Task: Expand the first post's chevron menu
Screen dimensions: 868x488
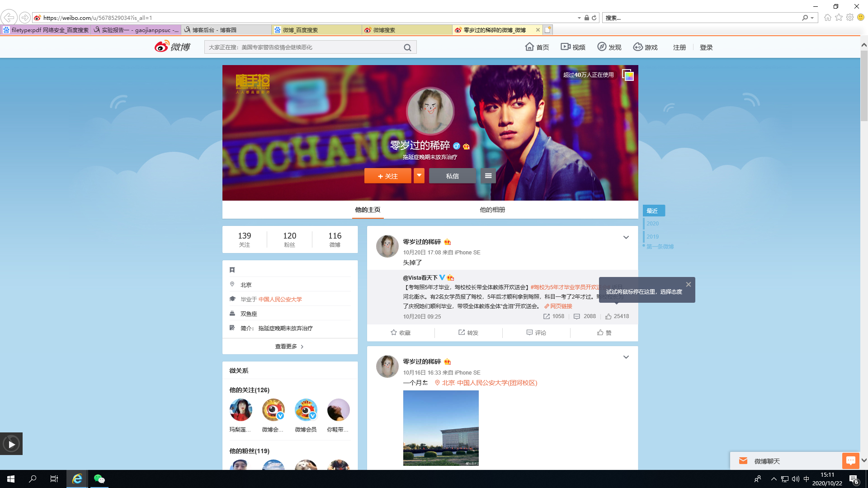Action: click(626, 237)
